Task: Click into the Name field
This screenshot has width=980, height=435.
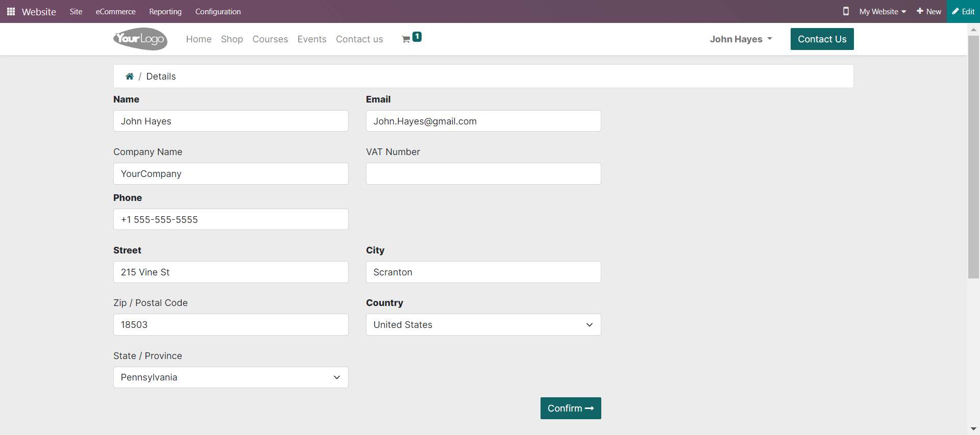Action: [231, 121]
